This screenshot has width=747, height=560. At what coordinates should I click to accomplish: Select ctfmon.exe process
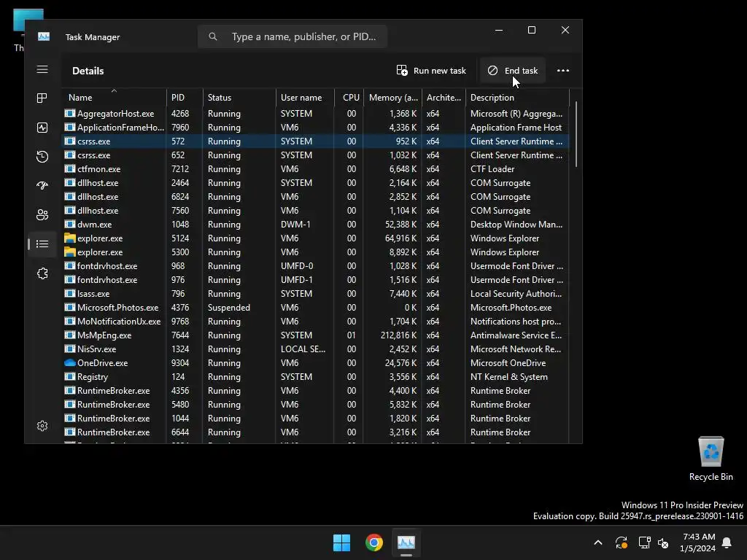(316, 169)
